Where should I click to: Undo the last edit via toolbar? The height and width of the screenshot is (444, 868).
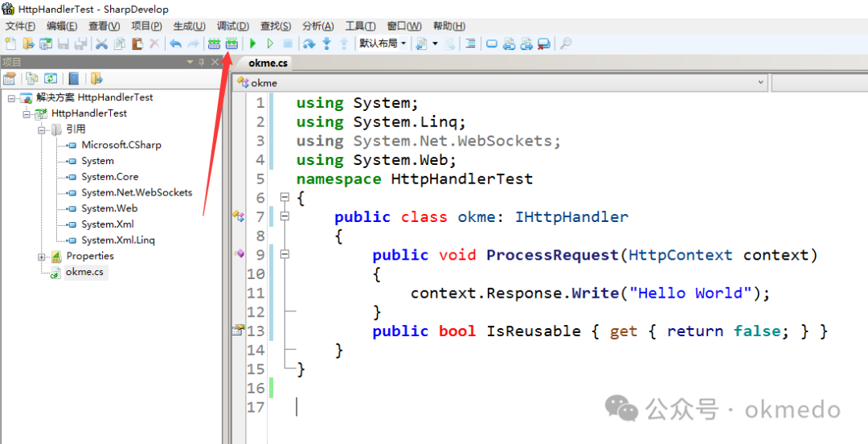175,43
